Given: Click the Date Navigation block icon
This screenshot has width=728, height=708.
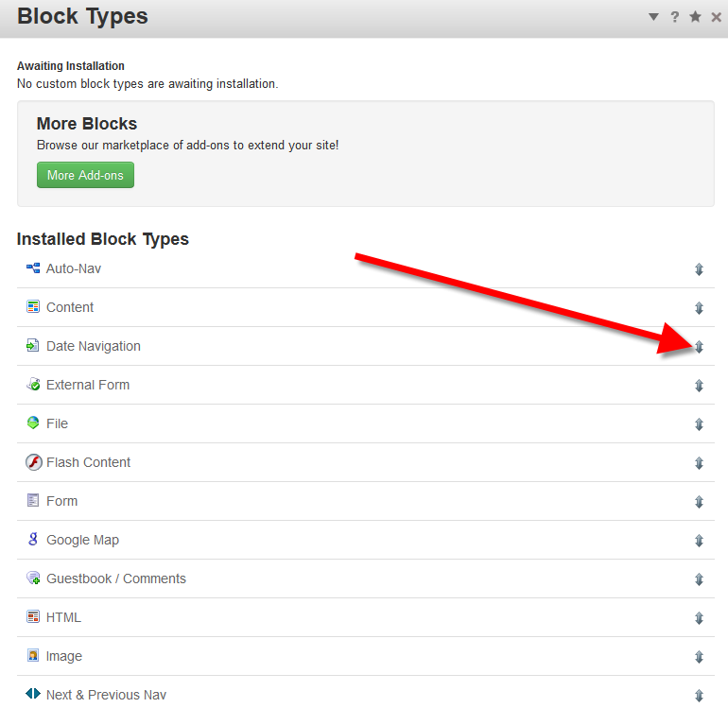Looking at the screenshot, I should 33,346.
